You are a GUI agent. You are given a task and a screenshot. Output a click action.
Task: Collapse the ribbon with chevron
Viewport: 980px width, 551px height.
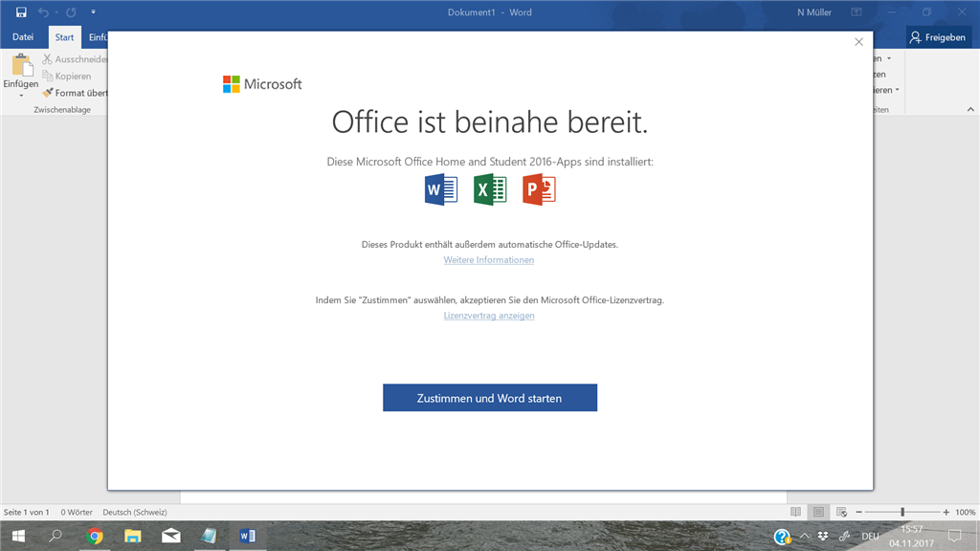(970, 109)
